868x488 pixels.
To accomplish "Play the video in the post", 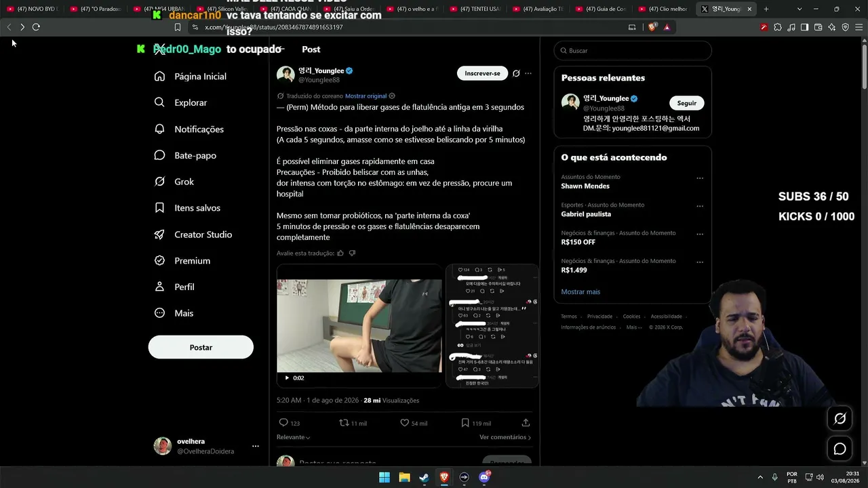I will [287, 378].
